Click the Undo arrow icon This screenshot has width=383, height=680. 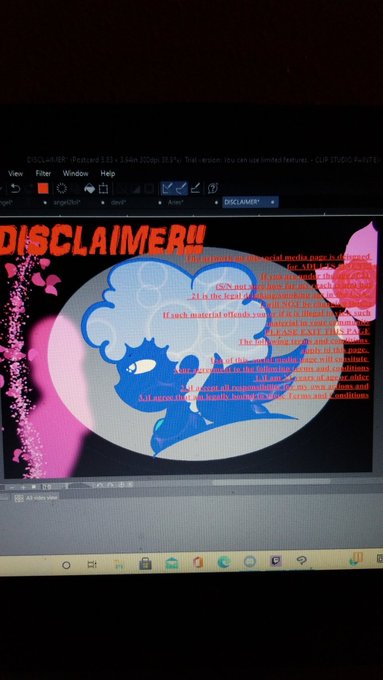[15, 189]
